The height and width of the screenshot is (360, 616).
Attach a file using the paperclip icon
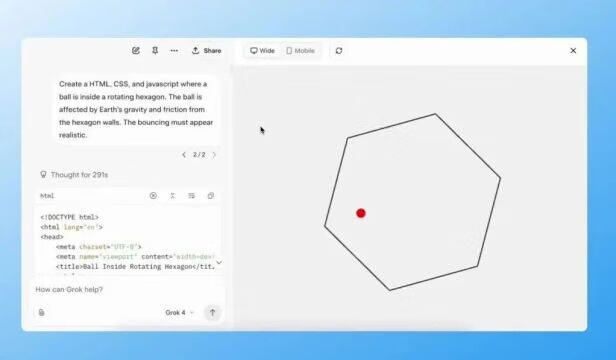tap(42, 312)
